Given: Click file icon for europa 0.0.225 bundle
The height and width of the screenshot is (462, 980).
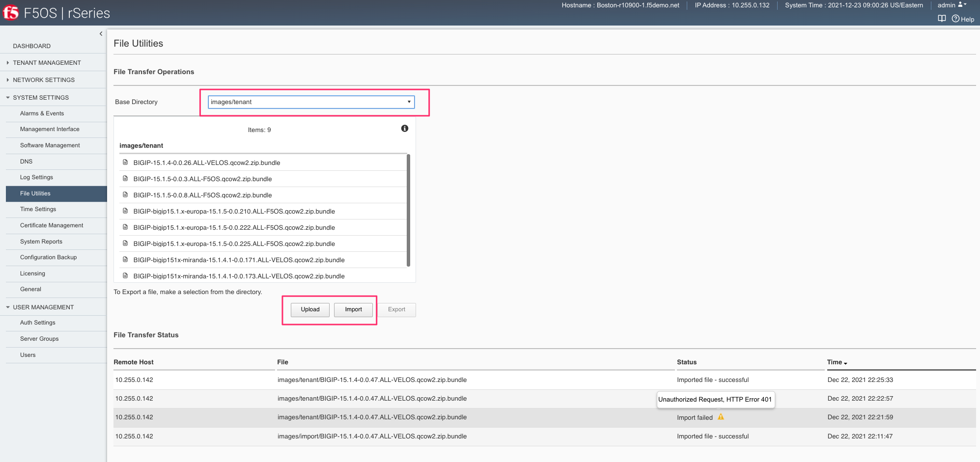Looking at the screenshot, I should click(x=125, y=243).
